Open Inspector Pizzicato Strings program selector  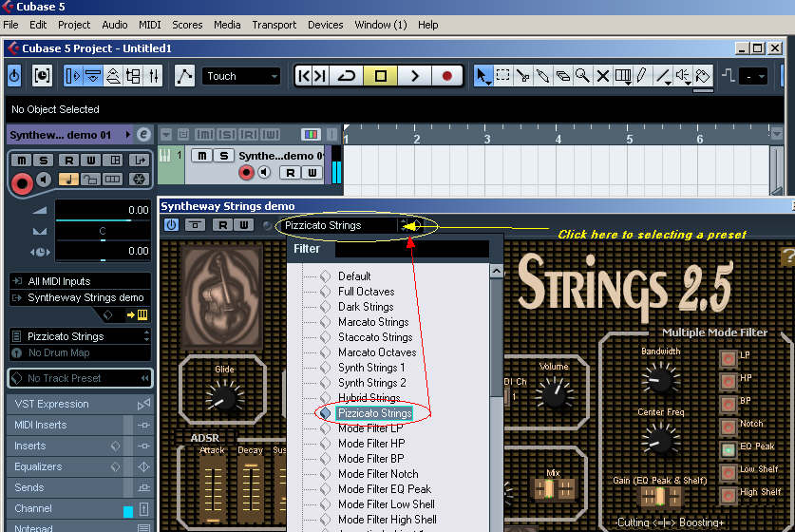(80, 336)
